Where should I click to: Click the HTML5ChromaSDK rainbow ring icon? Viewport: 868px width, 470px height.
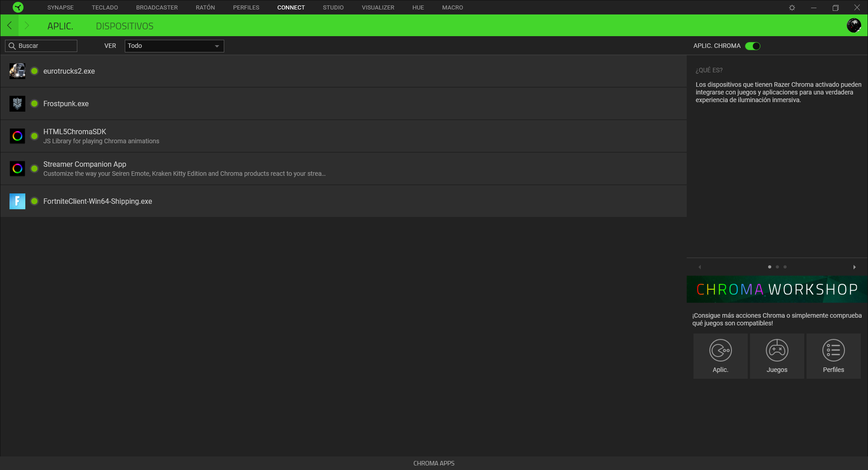(17, 136)
